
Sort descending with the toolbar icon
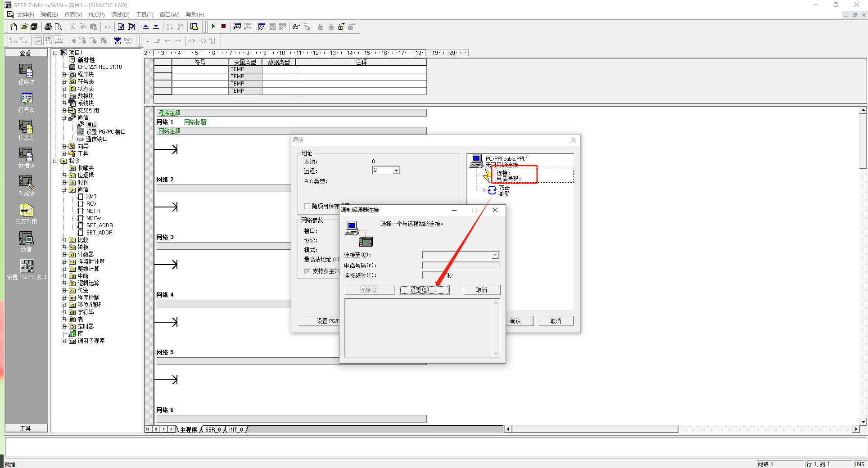pos(180,27)
